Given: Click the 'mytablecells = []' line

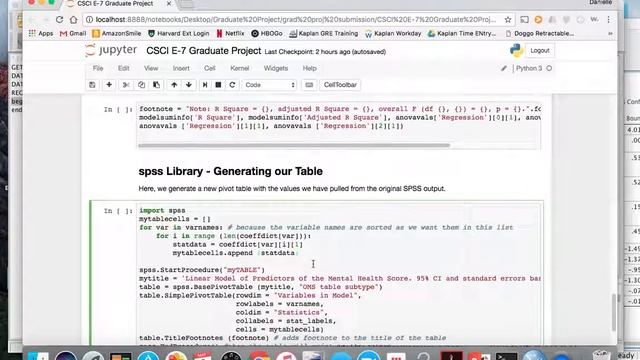Looking at the screenshot, I should click(x=175, y=219).
